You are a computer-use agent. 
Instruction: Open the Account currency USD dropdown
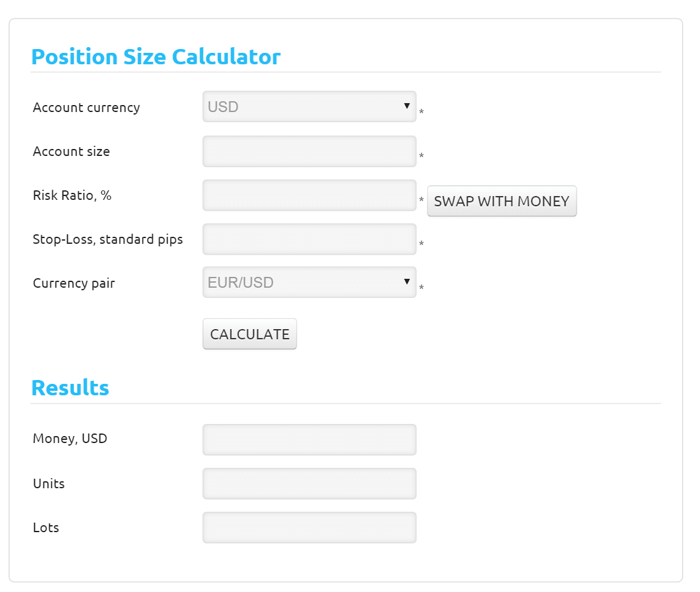[x=310, y=106]
